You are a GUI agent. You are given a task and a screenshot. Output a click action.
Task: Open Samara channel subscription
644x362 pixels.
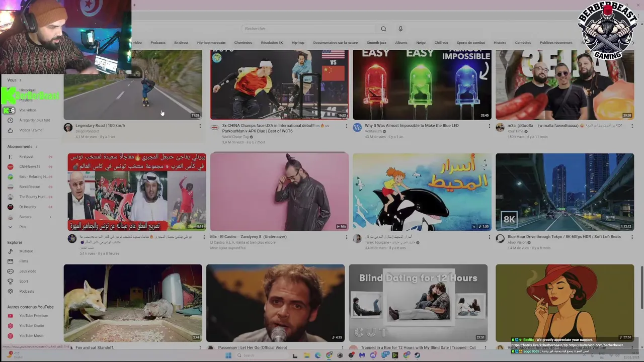pos(25,217)
